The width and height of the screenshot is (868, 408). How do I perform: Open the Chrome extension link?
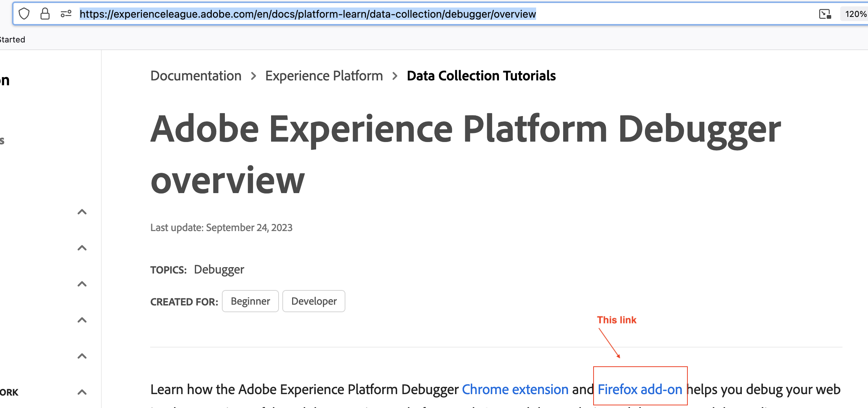coord(515,390)
